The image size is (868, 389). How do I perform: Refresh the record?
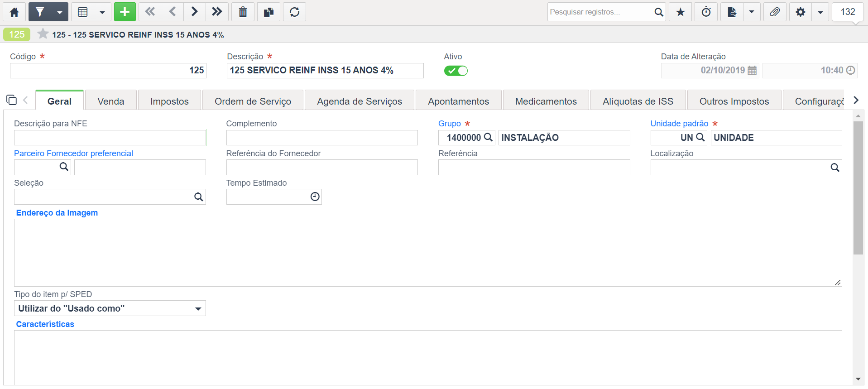[x=295, y=12]
